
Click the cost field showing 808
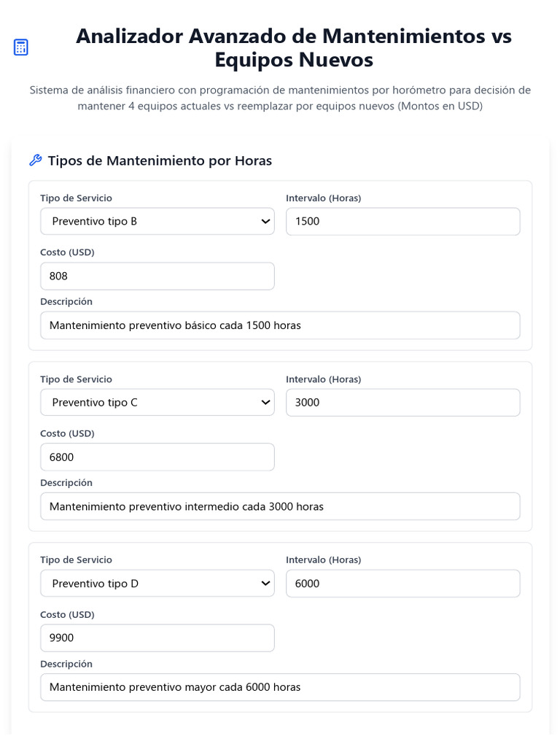pyautogui.click(x=157, y=276)
